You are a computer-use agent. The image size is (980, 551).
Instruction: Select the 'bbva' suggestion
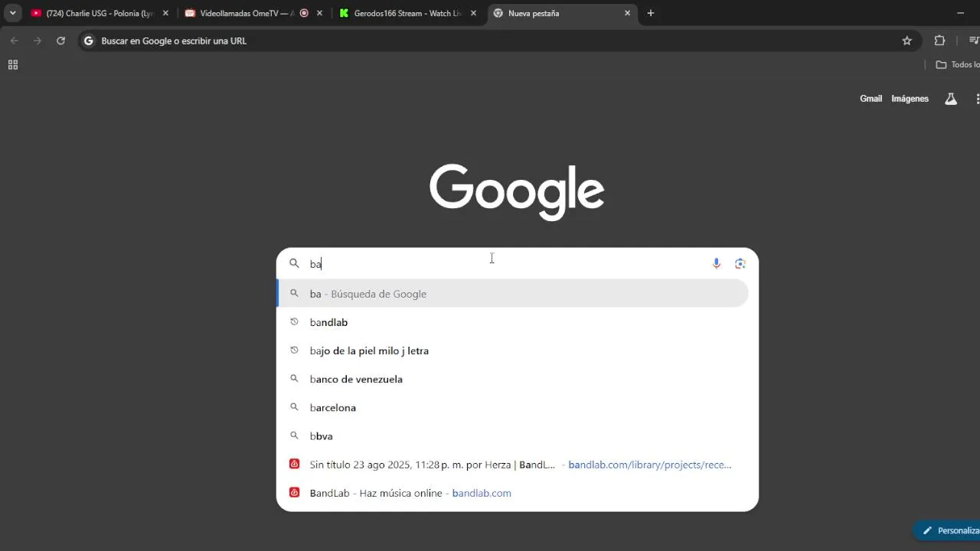point(513,435)
